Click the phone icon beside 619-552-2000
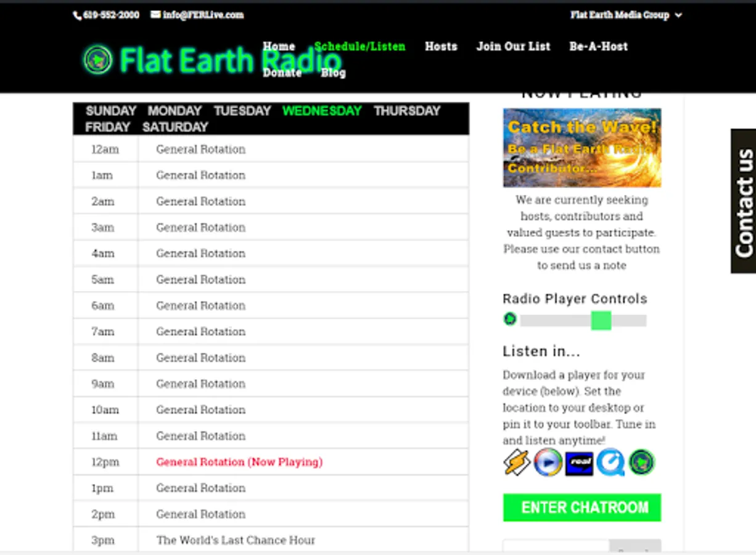 [77, 15]
